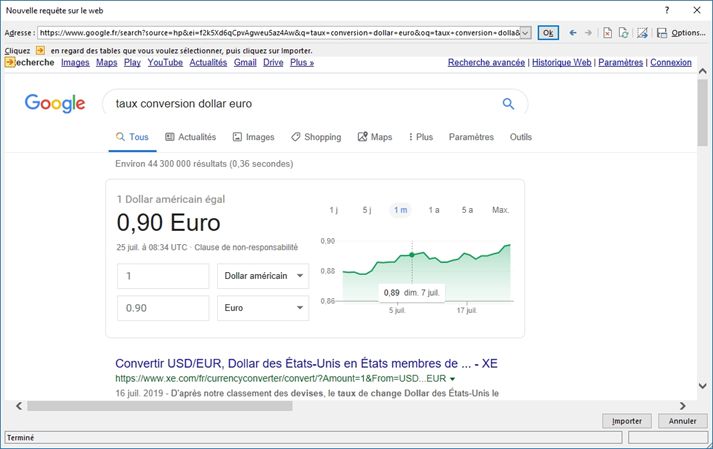Screen dimensions: 713x449
Task: Click the back arrow in the toolbar
Action: (573, 33)
